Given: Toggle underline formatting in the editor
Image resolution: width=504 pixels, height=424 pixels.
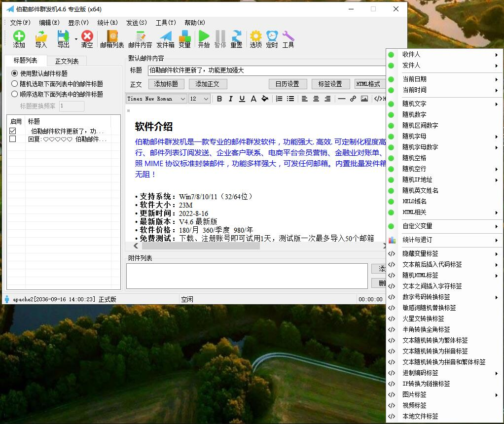Looking at the screenshot, I should click(242, 99).
